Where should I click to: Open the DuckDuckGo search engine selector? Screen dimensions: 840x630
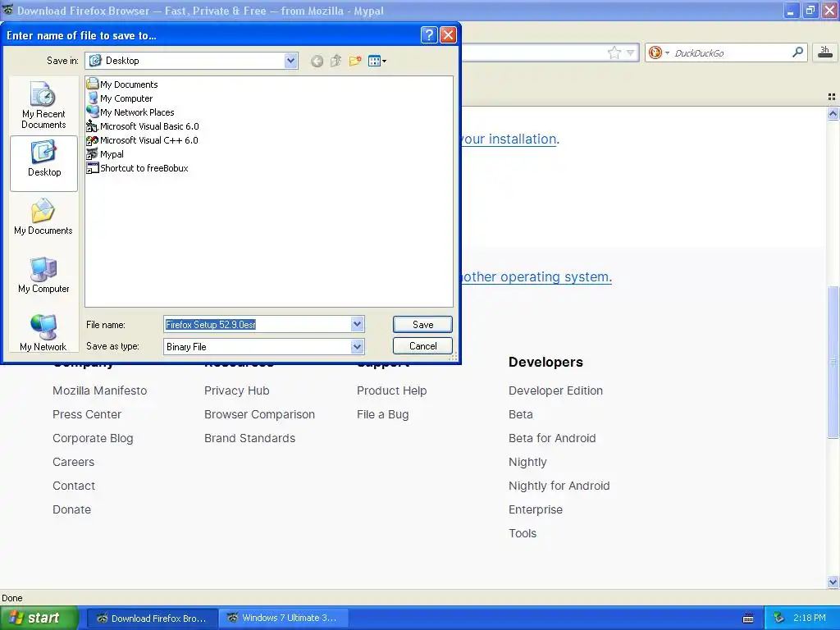659,52
